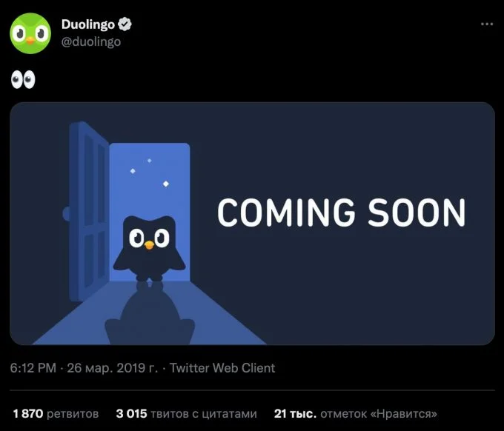Click the stars in the doorway sky
This screenshot has height=431, width=504.
point(150,172)
